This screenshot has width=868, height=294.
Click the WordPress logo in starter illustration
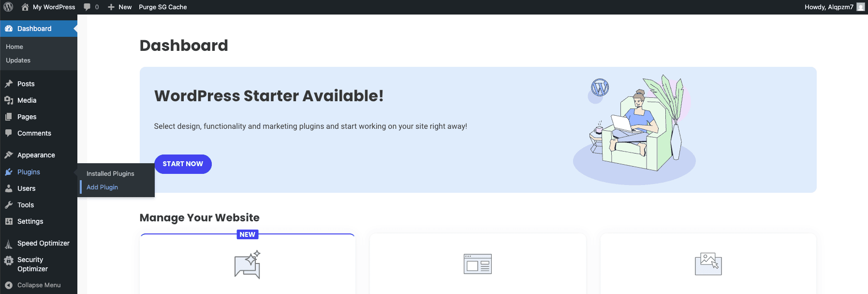(x=600, y=88)
